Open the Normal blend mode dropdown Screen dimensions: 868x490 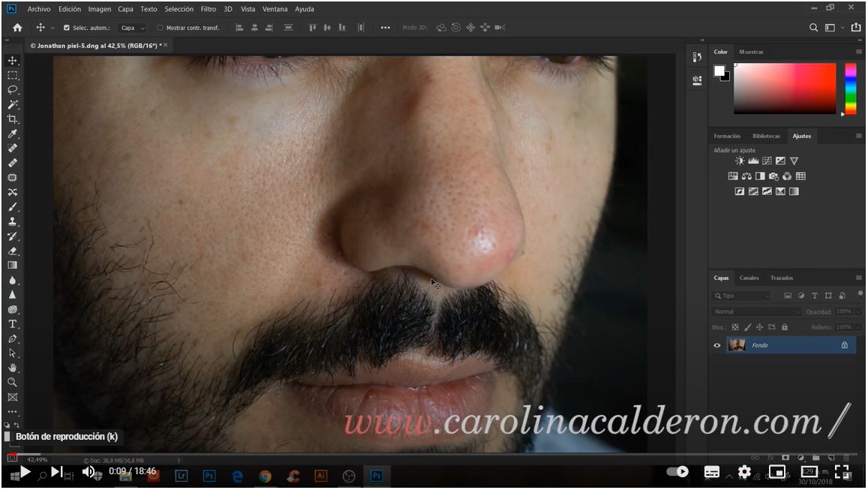pos(756,311)
